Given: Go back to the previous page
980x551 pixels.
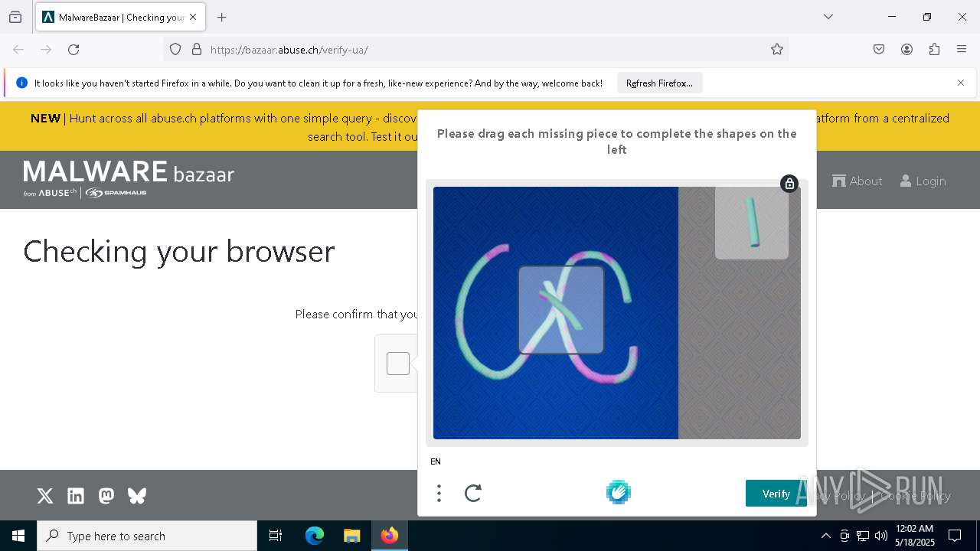Looking at the screenshot, I should coord(18,50).
